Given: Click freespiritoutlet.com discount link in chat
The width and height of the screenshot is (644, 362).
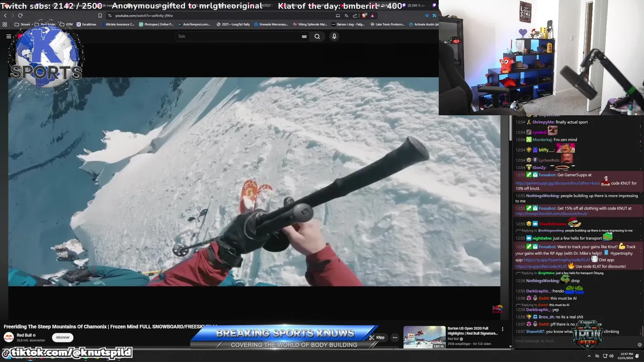Looking at the screenshot, I should tap(551, 214).
